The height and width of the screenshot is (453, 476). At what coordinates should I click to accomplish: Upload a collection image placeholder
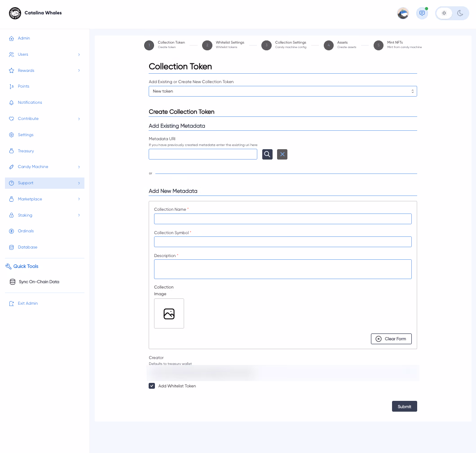[169, 314]
